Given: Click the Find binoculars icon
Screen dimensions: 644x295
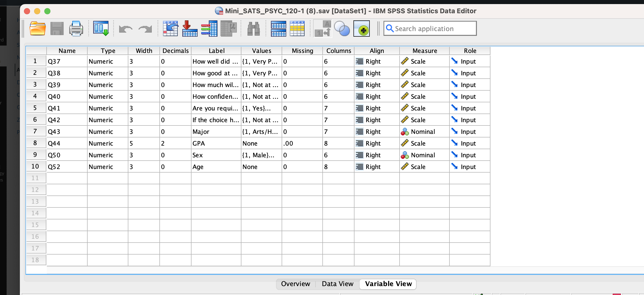Looking at the screenshot, I should pyautogui.click(x=253, y=29).
